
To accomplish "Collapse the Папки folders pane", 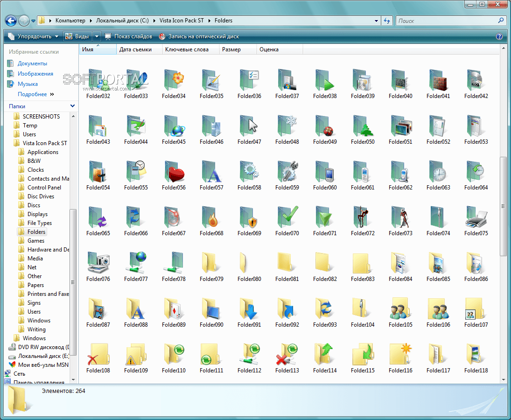I will coord(72,106).
